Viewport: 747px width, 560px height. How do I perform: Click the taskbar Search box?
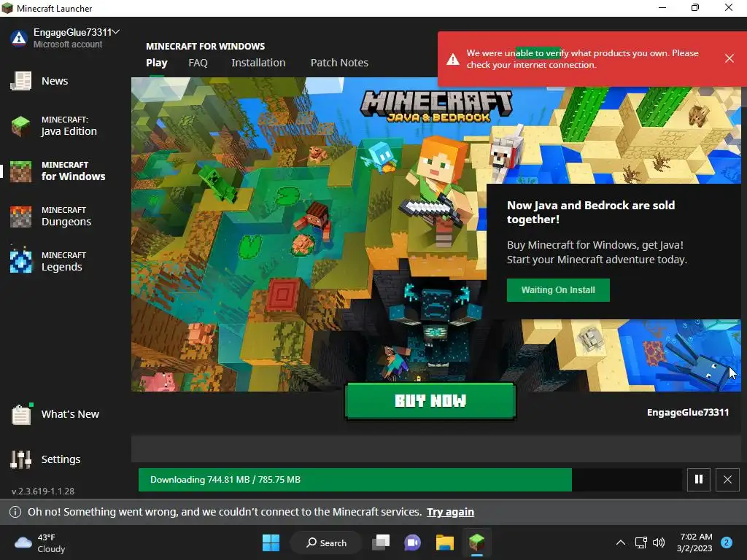(x=326, y=542)
